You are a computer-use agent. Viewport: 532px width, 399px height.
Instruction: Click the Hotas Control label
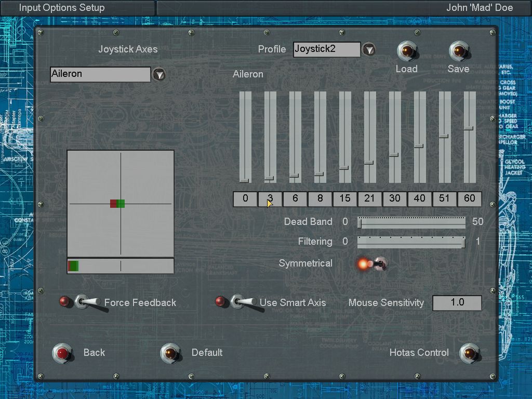tap(419, 353)
